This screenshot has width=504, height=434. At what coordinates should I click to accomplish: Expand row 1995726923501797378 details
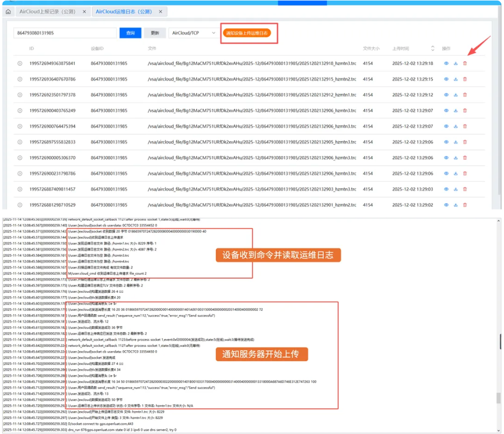point(20,95)
